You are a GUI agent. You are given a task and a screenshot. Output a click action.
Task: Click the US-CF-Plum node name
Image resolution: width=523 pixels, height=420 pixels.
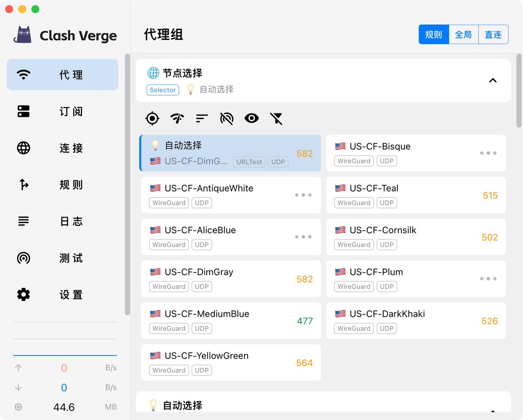[376, 272]
